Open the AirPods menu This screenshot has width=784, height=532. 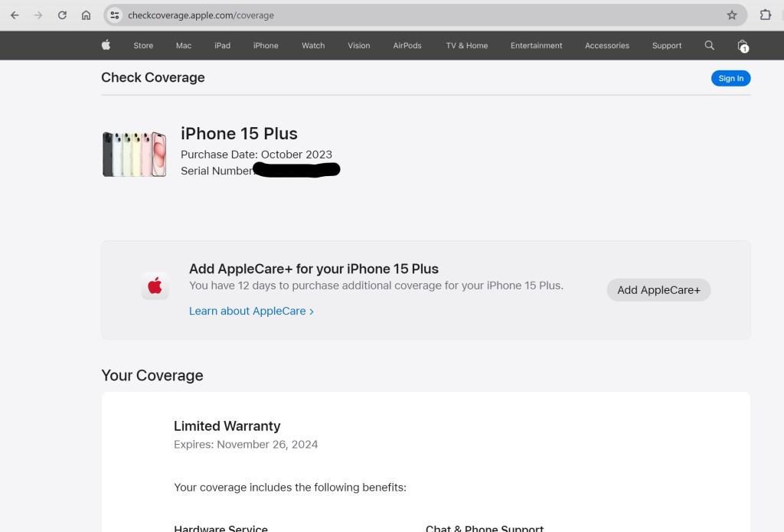(407, 45)
